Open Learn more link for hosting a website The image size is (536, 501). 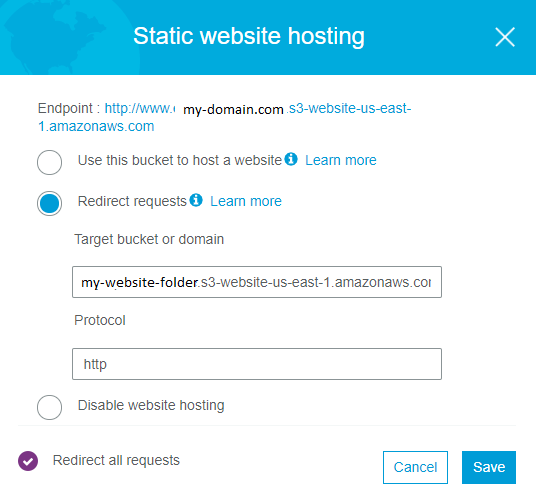click(341, 160)
